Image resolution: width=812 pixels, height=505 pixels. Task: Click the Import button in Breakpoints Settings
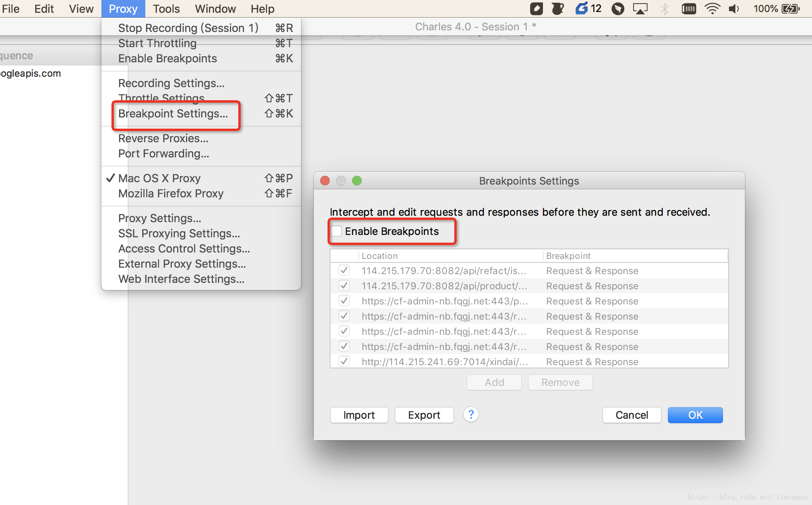coord(358,415)
